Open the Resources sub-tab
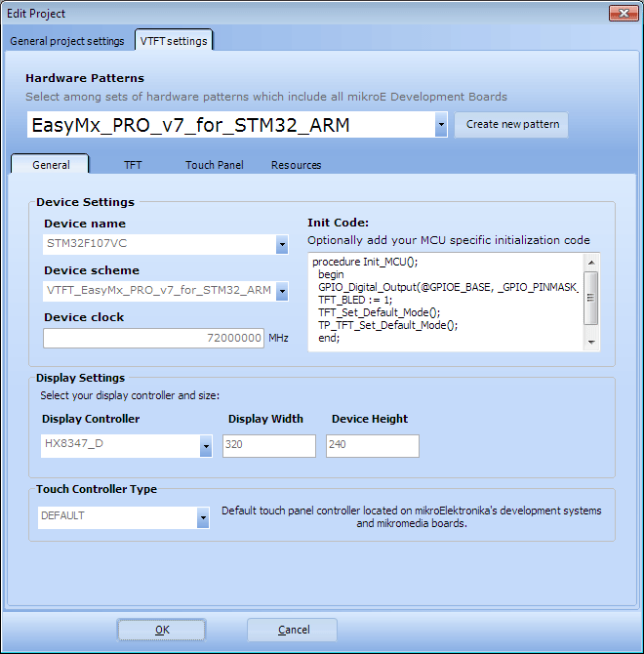Image resolution: width=644 pixels, height=654 pixels. pos(296,165)
